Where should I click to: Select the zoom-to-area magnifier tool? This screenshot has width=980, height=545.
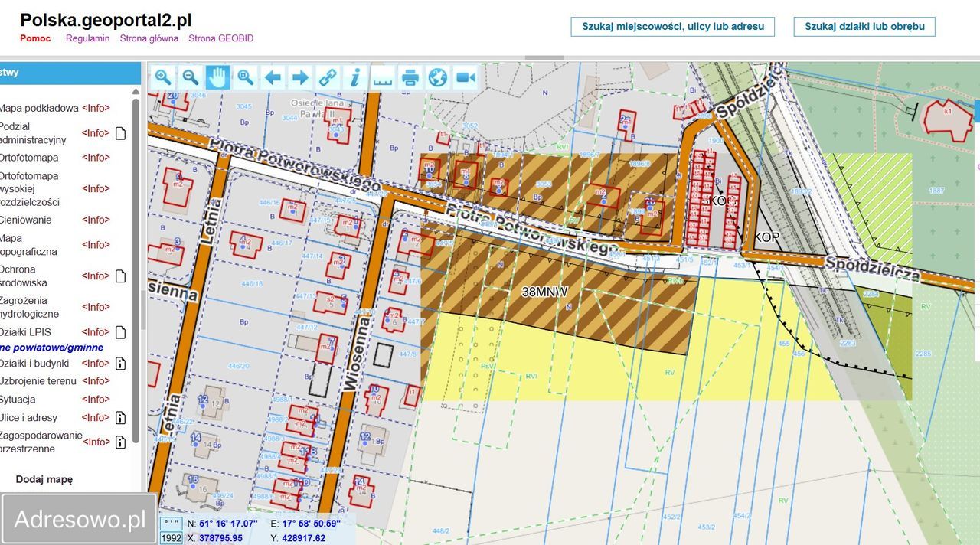[245, 77]
